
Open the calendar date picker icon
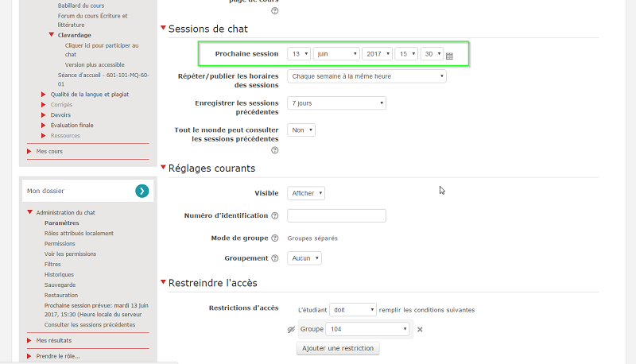[449, 56]
